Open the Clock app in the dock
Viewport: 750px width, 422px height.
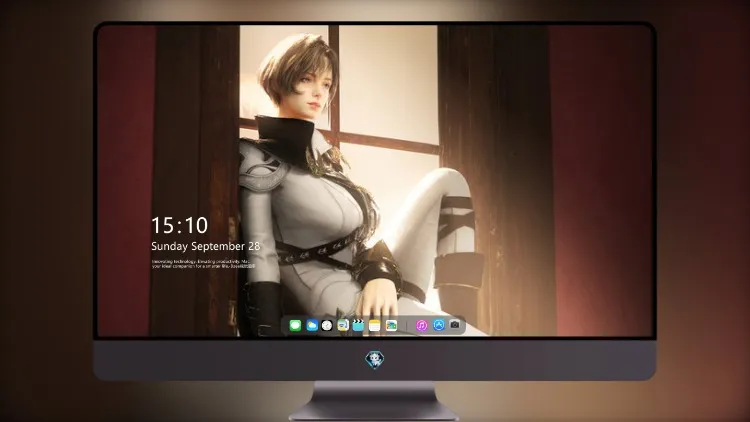tap(327, 326)
